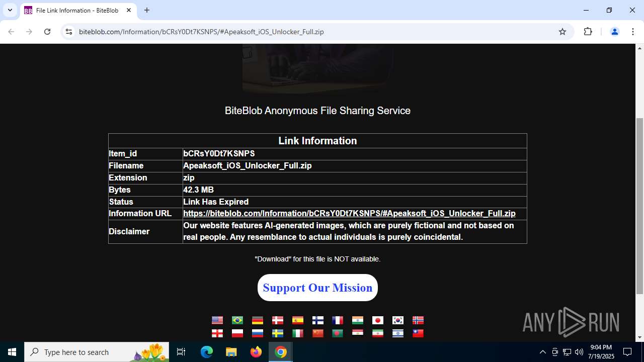This screenshot has height=362, width=644.
Task: Open a new browser tab
Action: tap(147, 10)
